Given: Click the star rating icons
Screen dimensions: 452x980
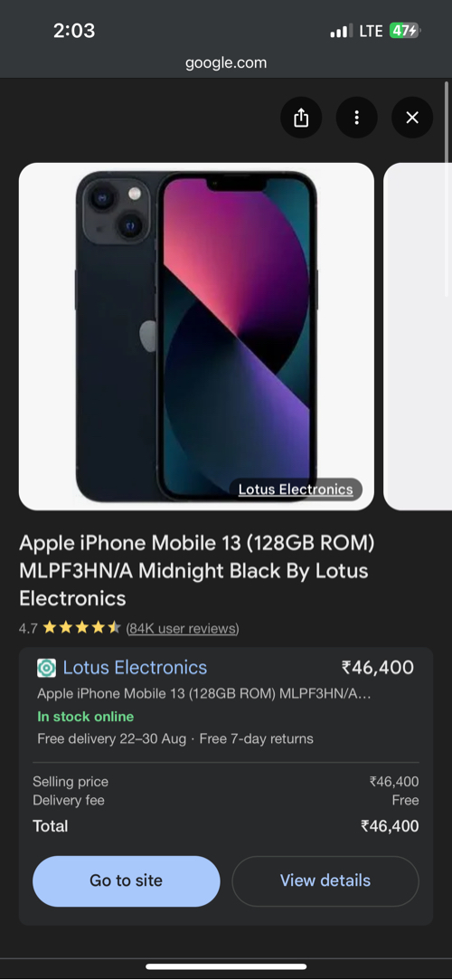Looking at the screenshot, I should click(x=81, y=627).
